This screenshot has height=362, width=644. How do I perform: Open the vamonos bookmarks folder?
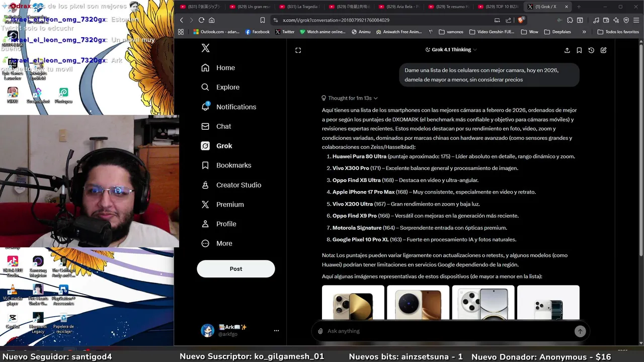(x=451, y=32)
